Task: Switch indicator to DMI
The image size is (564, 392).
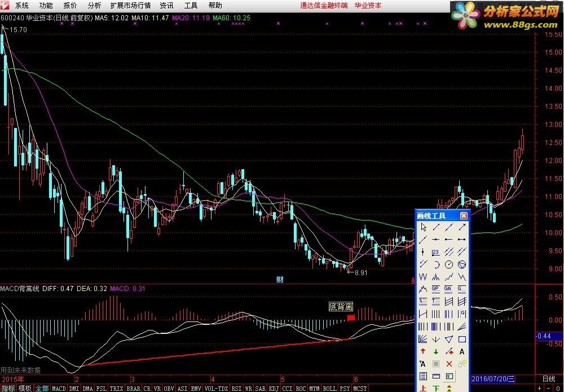Action: coord(74,389)
